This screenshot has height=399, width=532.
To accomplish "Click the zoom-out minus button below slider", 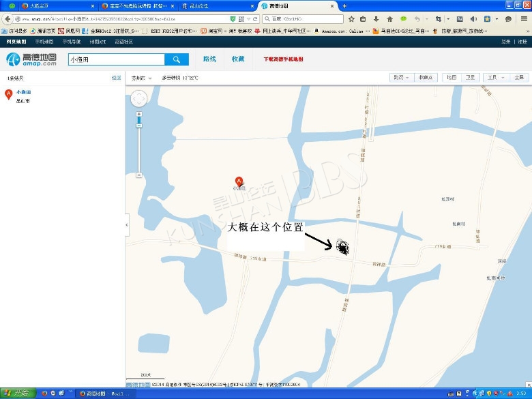I will click(139, 175).
